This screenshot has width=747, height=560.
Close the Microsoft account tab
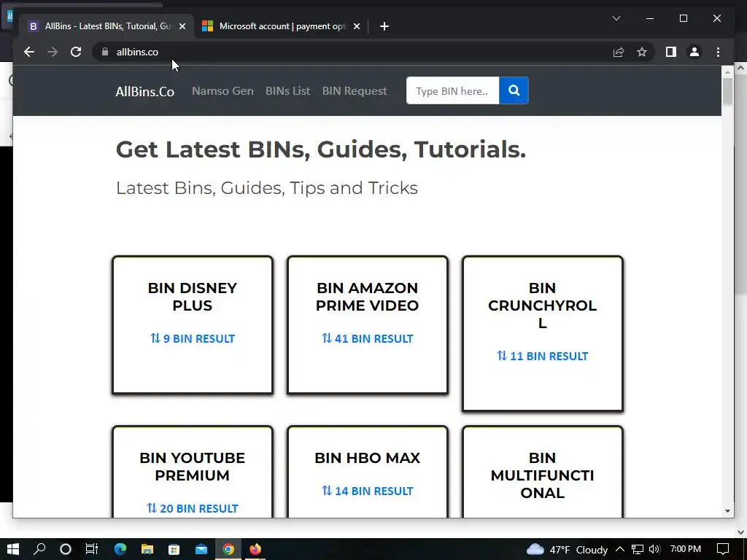pos(356,26)
